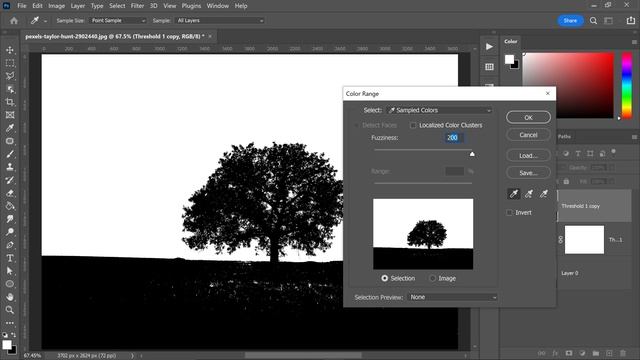
Task: Select the Frame tool
Action: click(10, 115)
